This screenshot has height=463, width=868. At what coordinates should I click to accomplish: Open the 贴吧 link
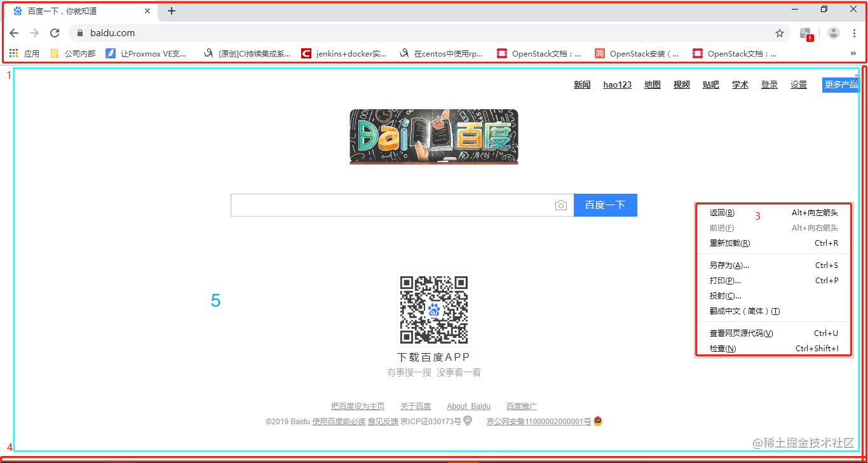coord(711,85)
